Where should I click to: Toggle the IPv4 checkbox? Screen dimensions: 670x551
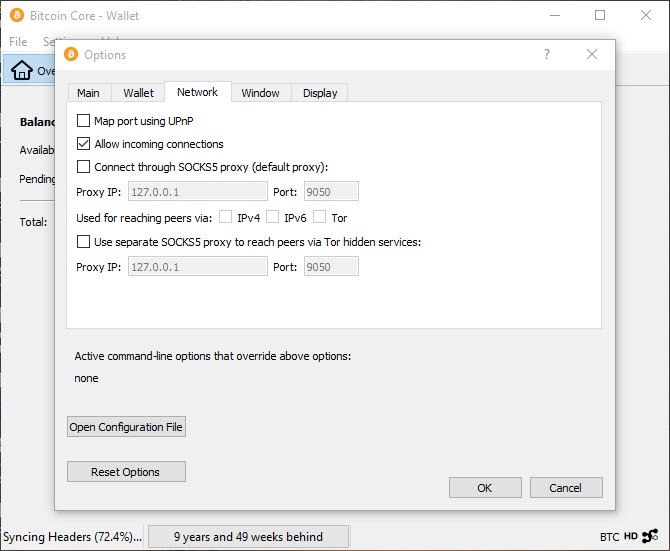pos(226,217)
